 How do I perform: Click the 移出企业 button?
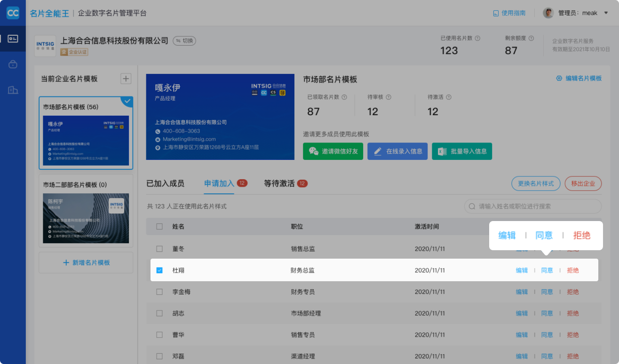[583, 184]
